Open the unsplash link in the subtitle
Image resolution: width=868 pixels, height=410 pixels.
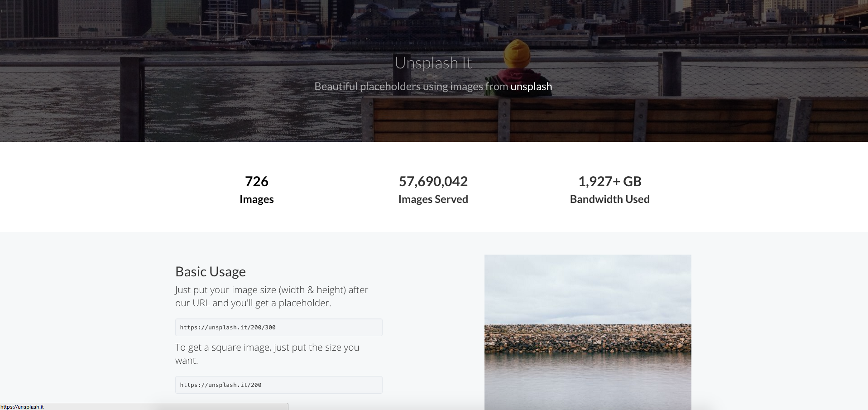531,87
